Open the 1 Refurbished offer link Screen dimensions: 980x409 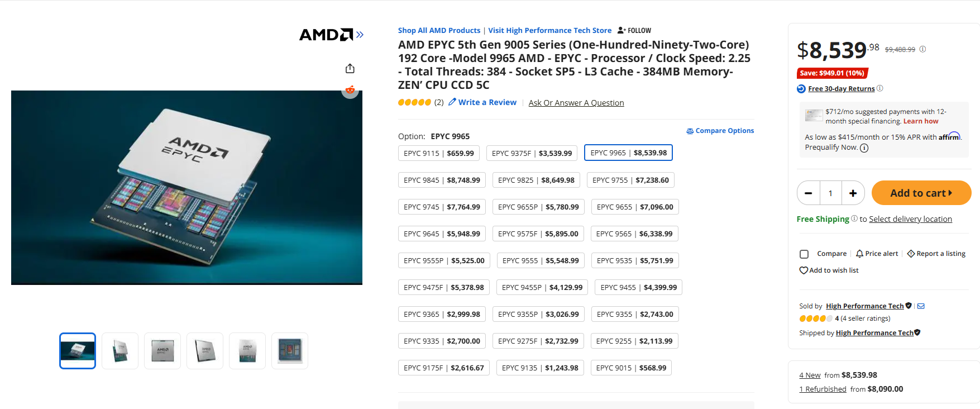822,388
